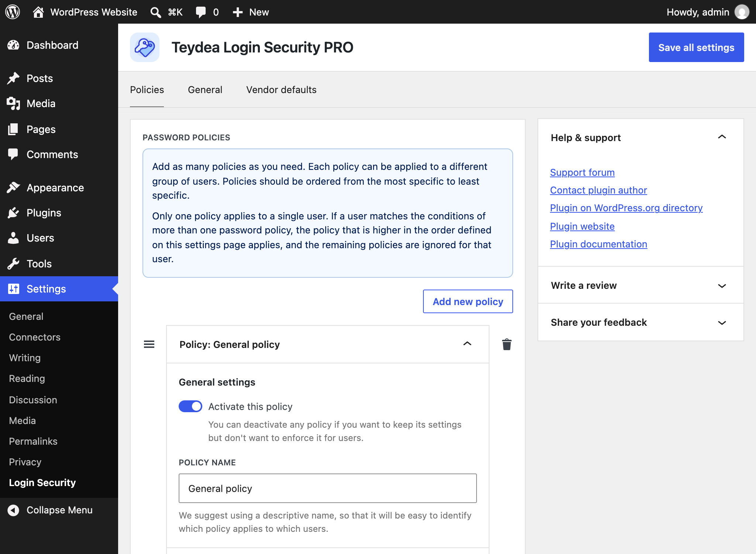Open the Plugins menu label
The height and width of the screenshot is (554, 756).
pos(44,213)
